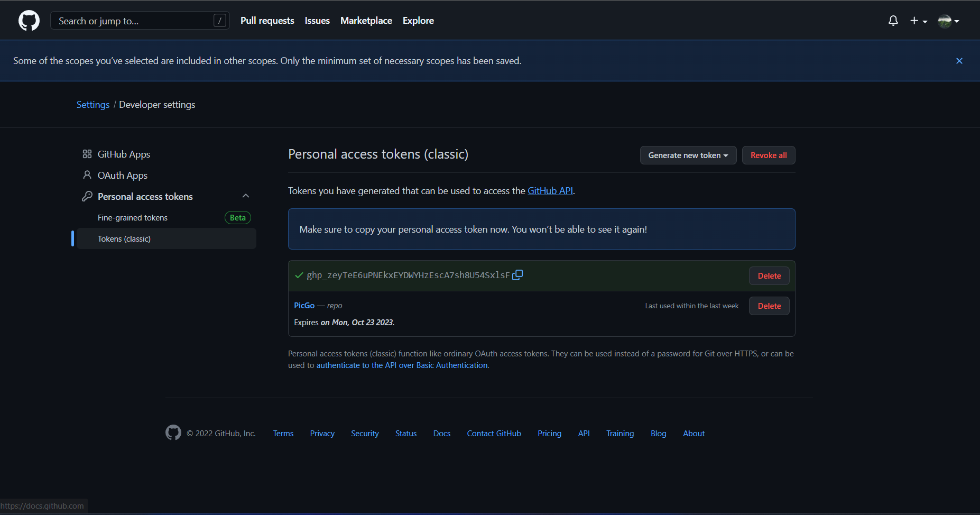Click the slash shortcut icon in search
980x515 pixels.
click(x=220, y=21)
